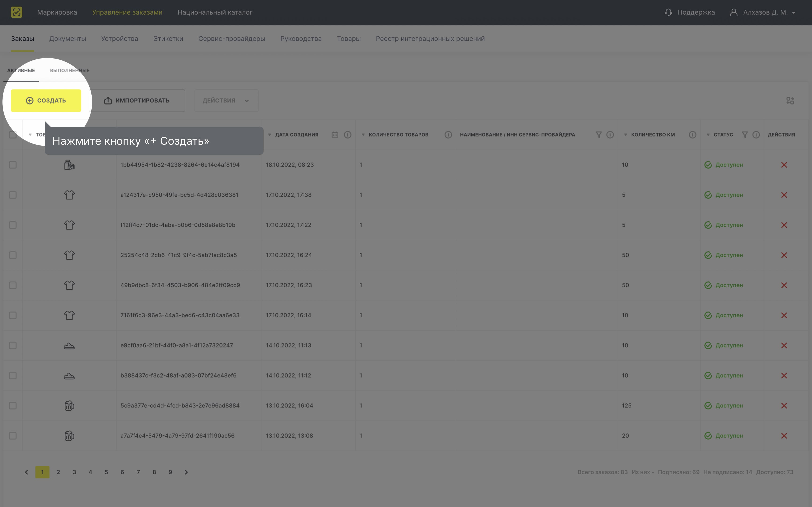The image size is (812, 507).
Task: Open the calendar filter in Дата создания
Action: click(x=335, y=135)
